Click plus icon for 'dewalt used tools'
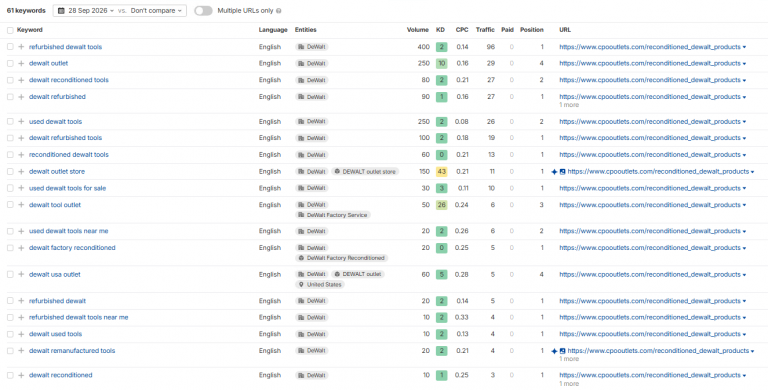The image size is (768, 390). coord(21,334)
